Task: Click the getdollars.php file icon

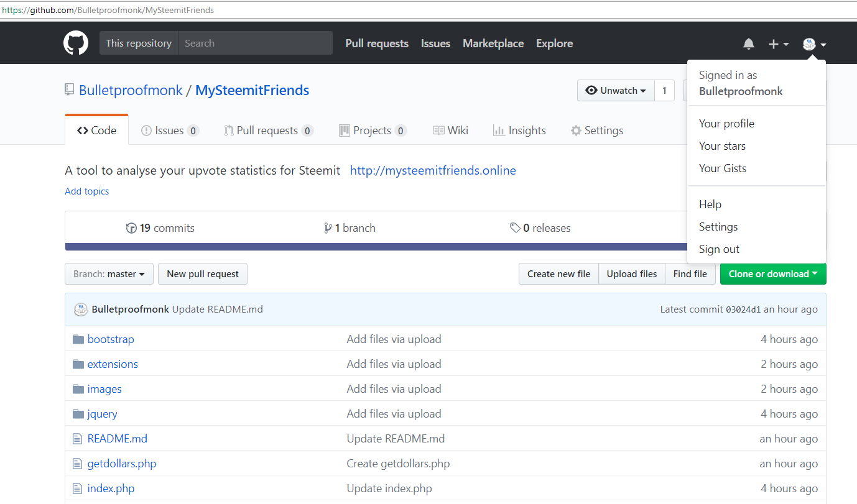Action: pos(77,464)
